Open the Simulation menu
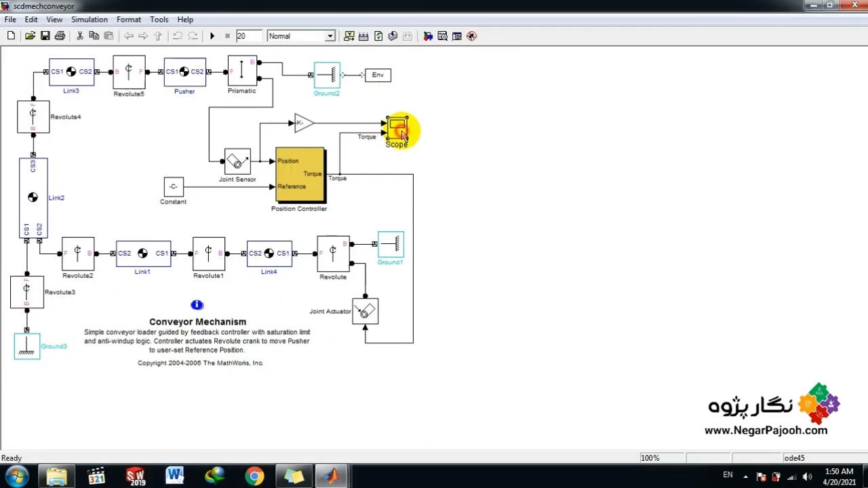Image resolution: width=868 pixels, height=488 pixels. click(x=90, y=20)
